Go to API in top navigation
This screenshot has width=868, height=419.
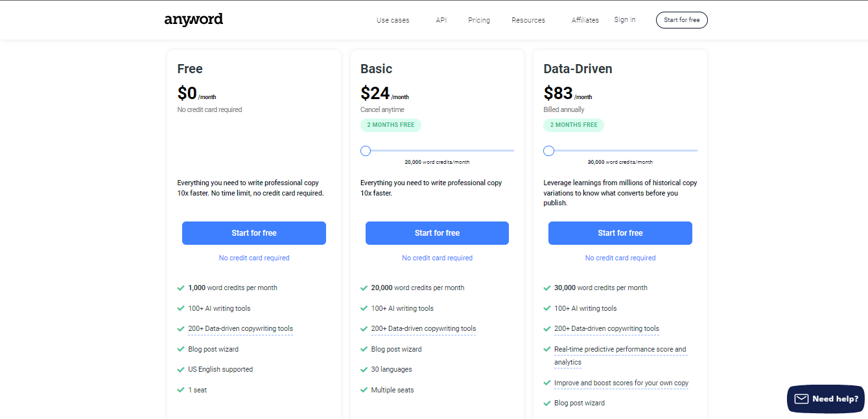pyautogui.click(x=441, y=20)
